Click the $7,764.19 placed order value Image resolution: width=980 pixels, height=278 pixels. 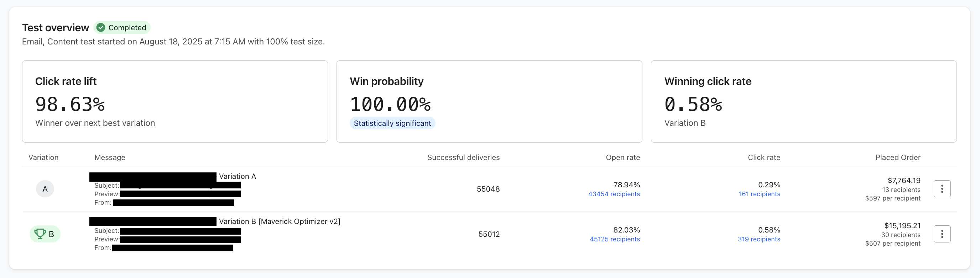point(904,180)
